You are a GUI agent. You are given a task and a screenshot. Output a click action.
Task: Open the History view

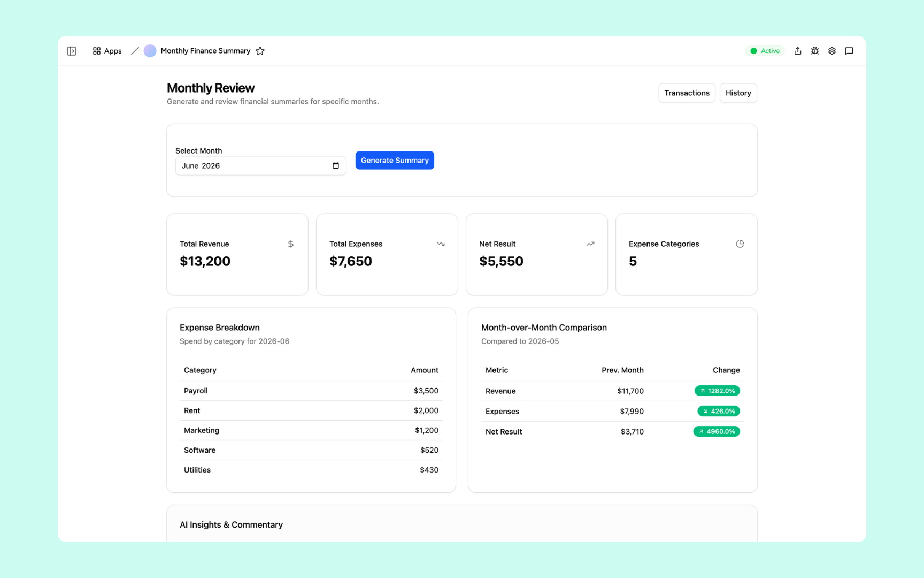tap(738, 93)
